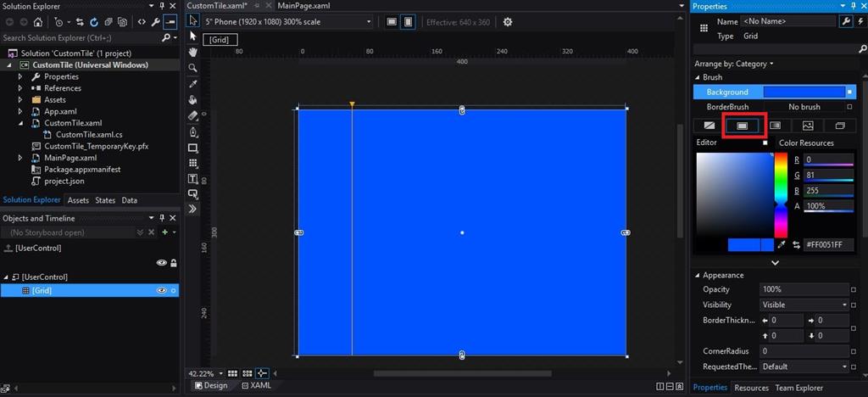
Task: Select the Grid layout panel tool
Action: [192, 164]
